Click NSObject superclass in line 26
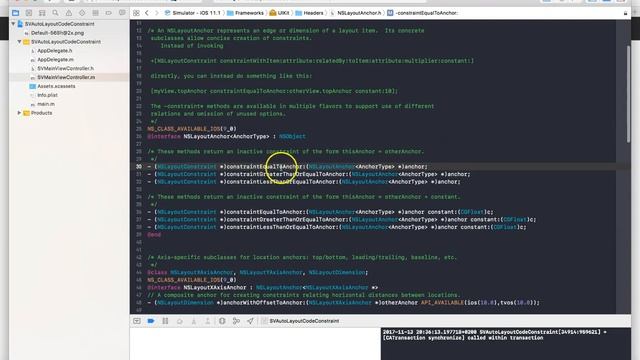 [x=292, y=136]
